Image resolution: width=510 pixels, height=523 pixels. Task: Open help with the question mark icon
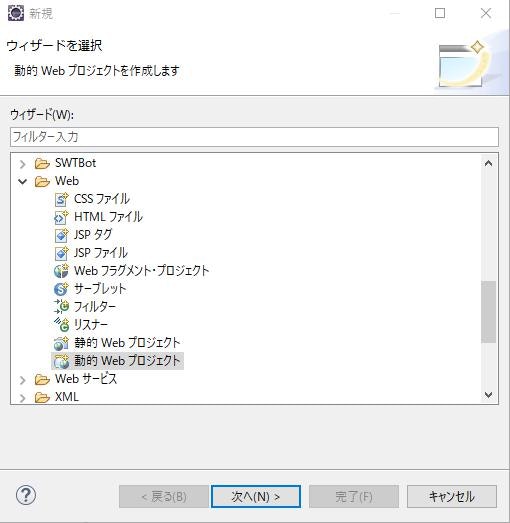point(26,495)
